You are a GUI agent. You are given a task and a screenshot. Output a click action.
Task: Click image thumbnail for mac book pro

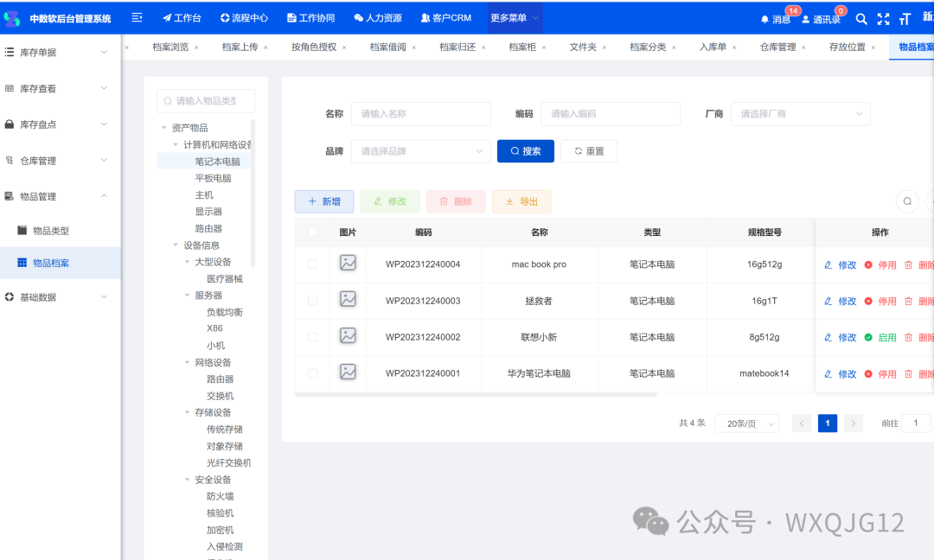[x=348, y=263]
